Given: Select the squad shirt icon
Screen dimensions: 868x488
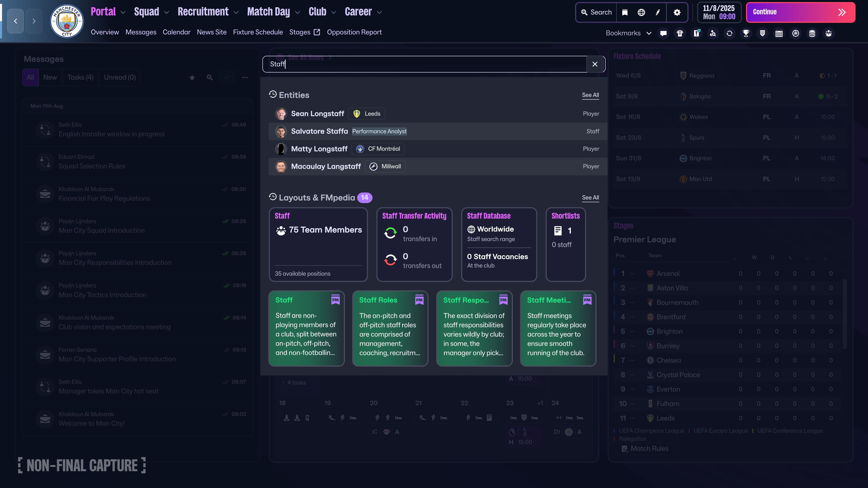Looking at the screenshot, I should [x=680, y=33].
